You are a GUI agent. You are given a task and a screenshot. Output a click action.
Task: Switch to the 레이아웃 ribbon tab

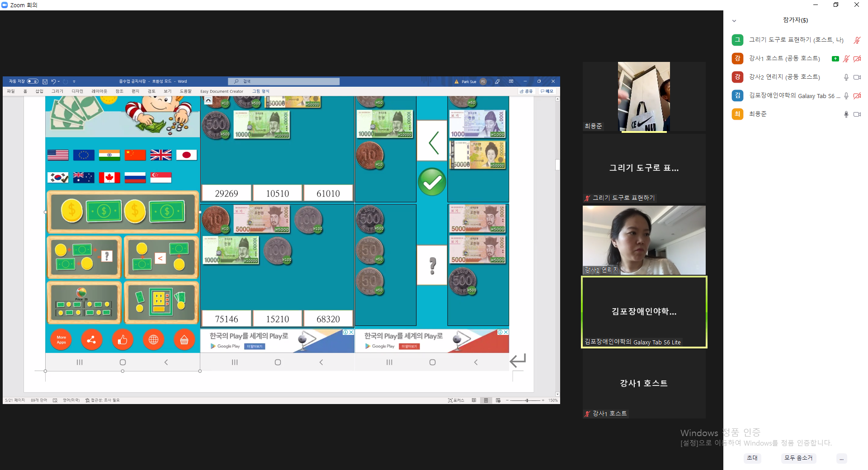click(99, 91)
